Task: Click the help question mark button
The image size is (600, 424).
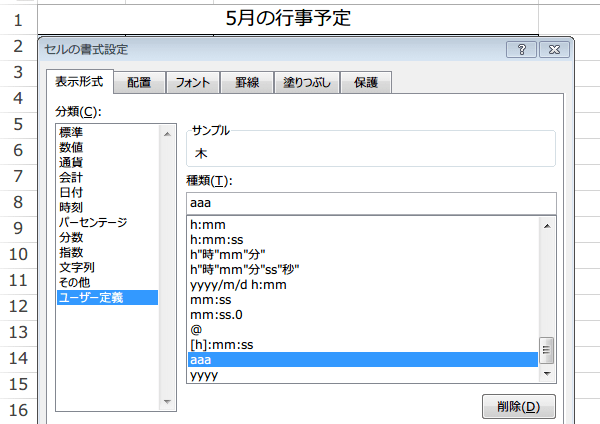Action: [x=521, y=49]
